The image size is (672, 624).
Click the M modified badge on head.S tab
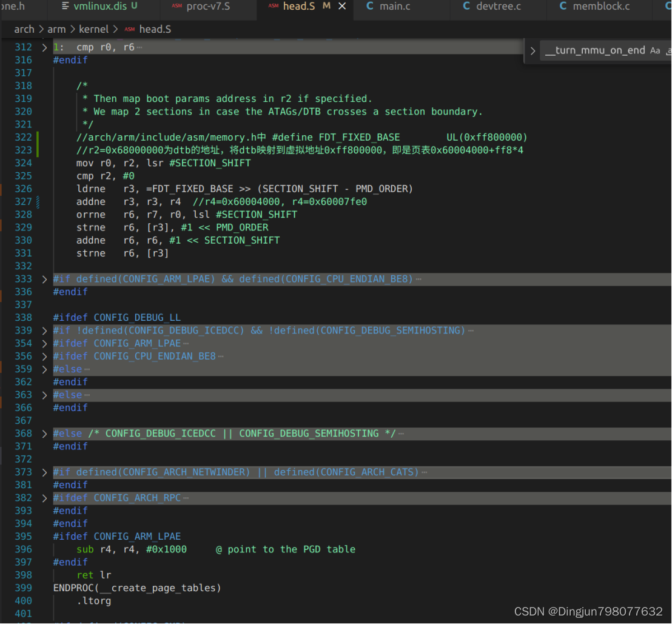click(x=325, y=7)
